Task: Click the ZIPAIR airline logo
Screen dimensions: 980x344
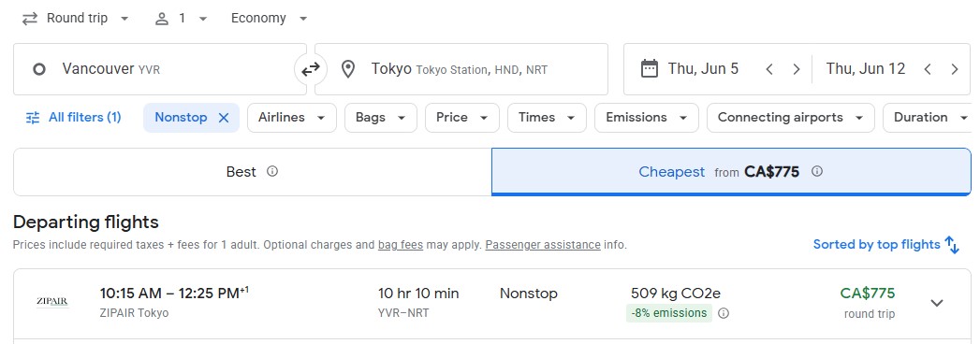Action: [x=52, y=302]
